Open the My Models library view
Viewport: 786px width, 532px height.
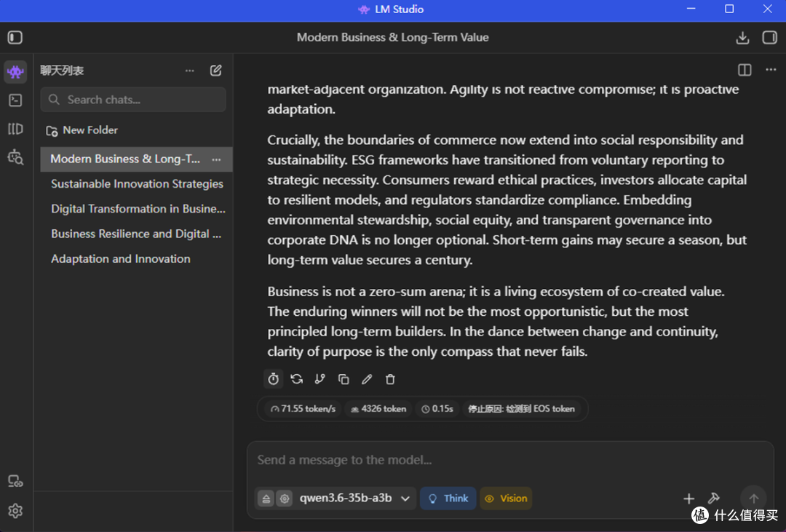pyautogui.click(x=15, y=129)
